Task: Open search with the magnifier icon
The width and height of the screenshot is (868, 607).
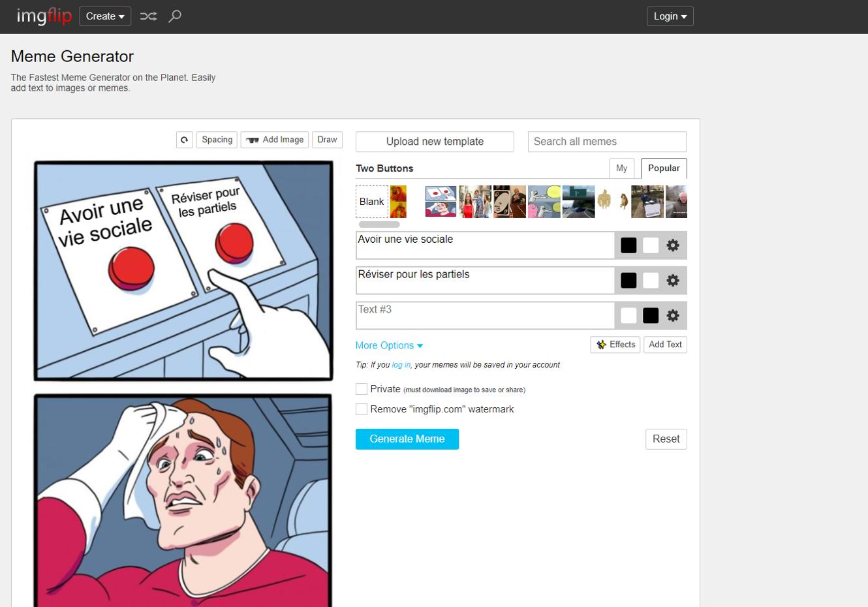Action: click(175, 16)
